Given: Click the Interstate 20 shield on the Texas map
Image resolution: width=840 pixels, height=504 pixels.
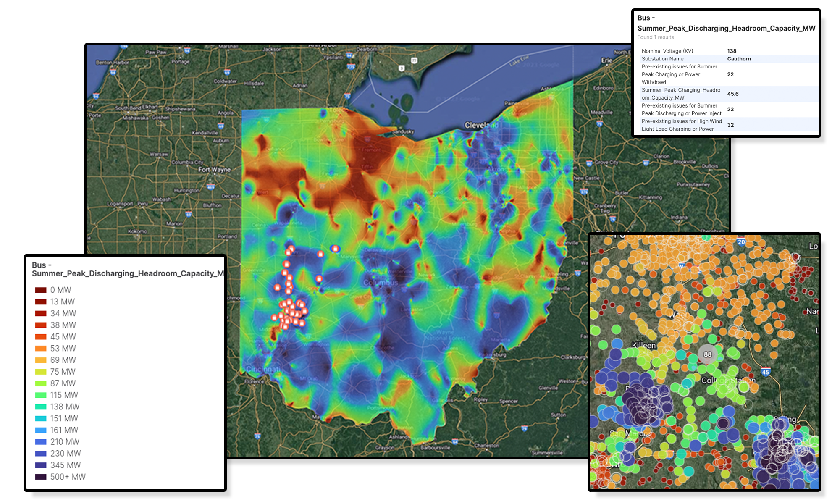Looking at the screenshot, I should coord(742,241).
